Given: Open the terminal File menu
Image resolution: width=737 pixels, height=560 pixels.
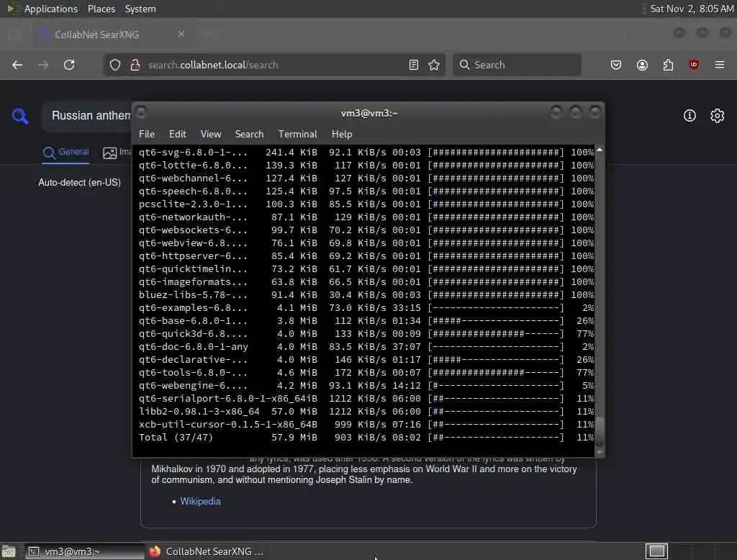Looking at the screenshot, I should (x=147, y=134).
